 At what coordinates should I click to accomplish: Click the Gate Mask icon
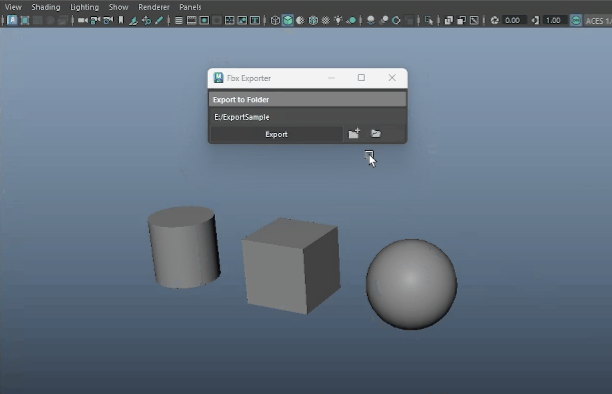point(217,20)
